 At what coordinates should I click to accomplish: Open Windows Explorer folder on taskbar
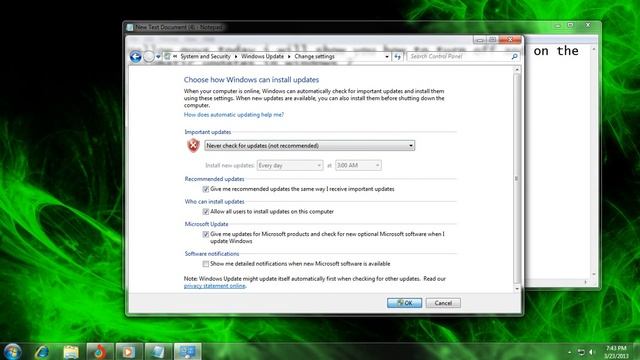pos(71,351)
